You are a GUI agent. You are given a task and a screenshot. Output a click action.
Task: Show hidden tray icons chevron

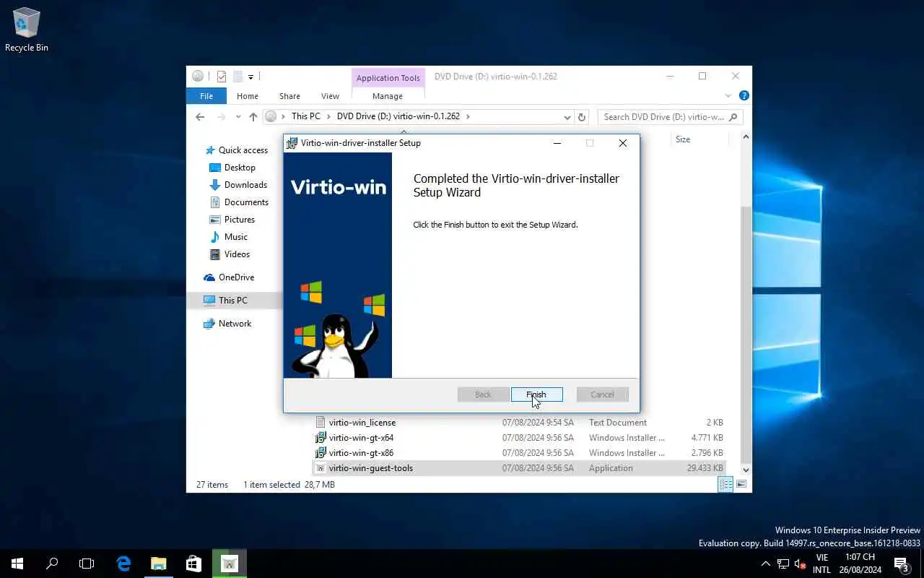766,564
